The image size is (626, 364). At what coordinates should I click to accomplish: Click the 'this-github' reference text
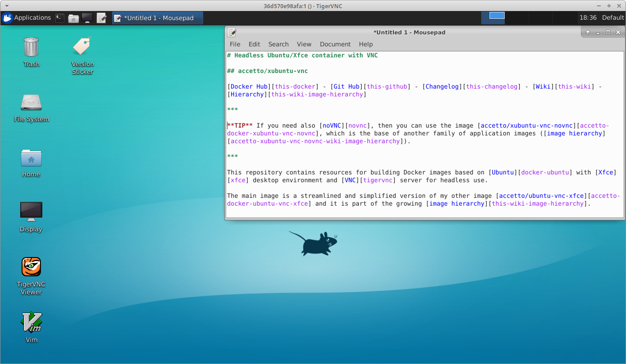coord(387,87)
